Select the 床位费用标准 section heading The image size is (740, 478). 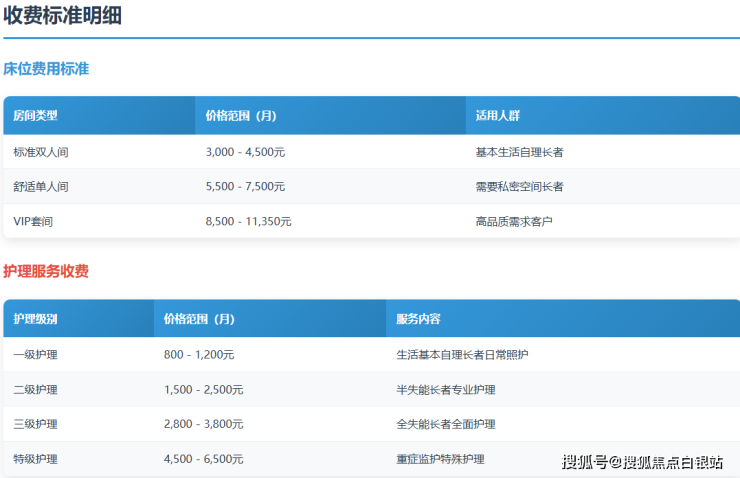(46, 69)
